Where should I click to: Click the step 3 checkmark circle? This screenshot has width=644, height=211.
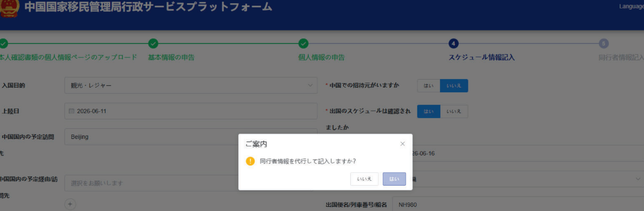303,43
